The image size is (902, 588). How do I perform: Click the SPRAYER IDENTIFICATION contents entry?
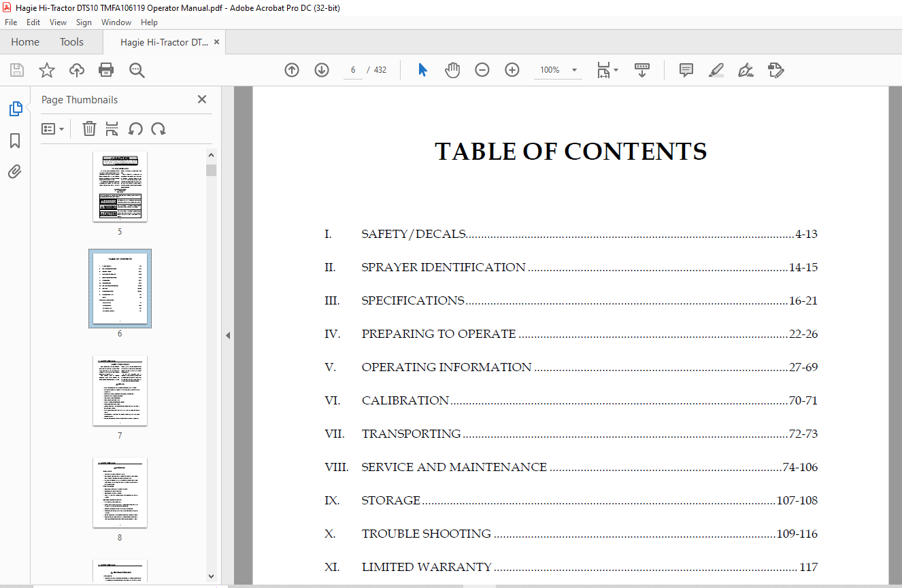pyautogui.click(x=571, y=268)
